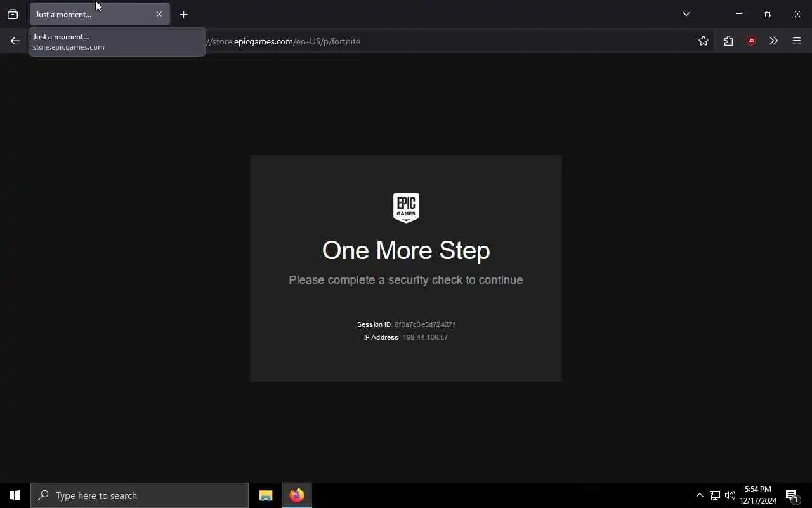Viewport: 812px width, 508px height.
Task: Click Session ID value 8f3a7c3e5d72427f
Action: click(x=425, y=324)
